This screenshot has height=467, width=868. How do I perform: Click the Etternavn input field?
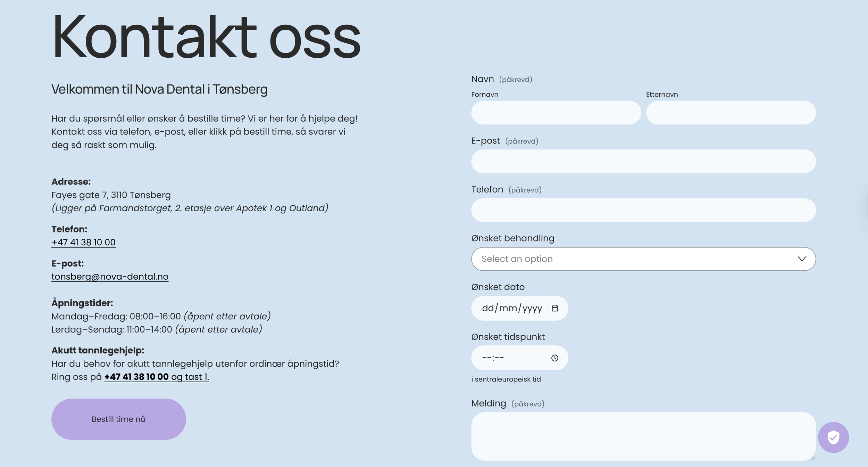point(731,113)
